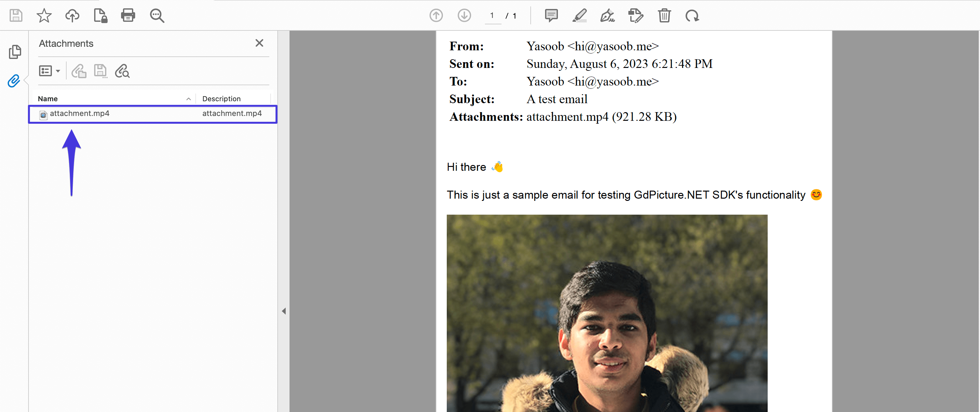Click the page number input field
Screen dimensions: 980x412
coord(492,16)
